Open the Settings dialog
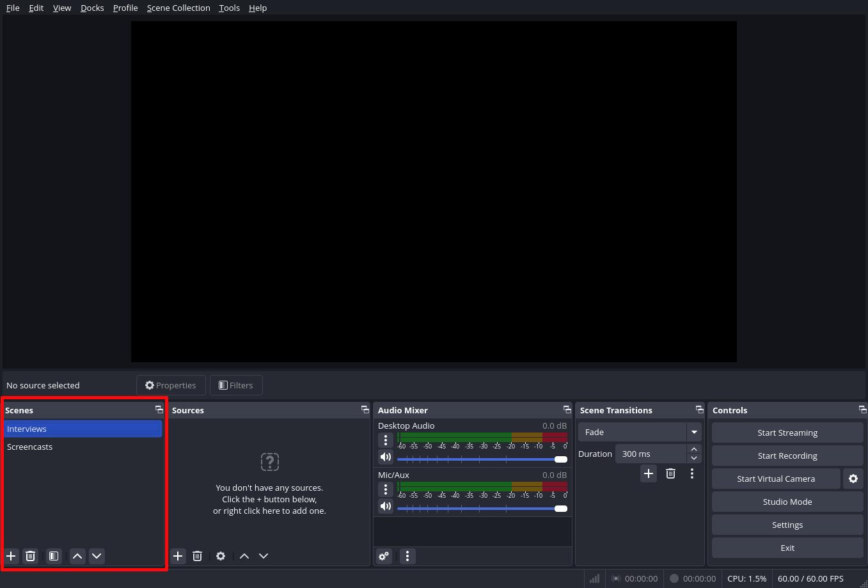Viewport: 868px width, 588px height. coord(787,525)
